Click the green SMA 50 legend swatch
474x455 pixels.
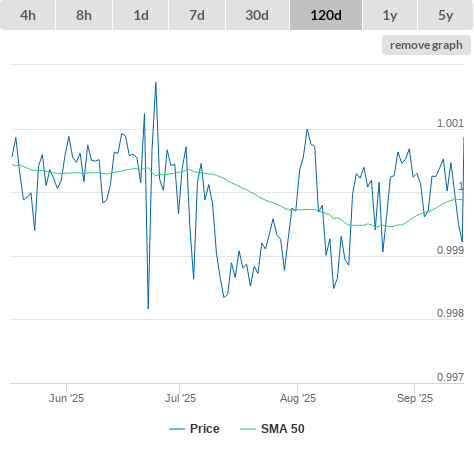tap(248, 429)
